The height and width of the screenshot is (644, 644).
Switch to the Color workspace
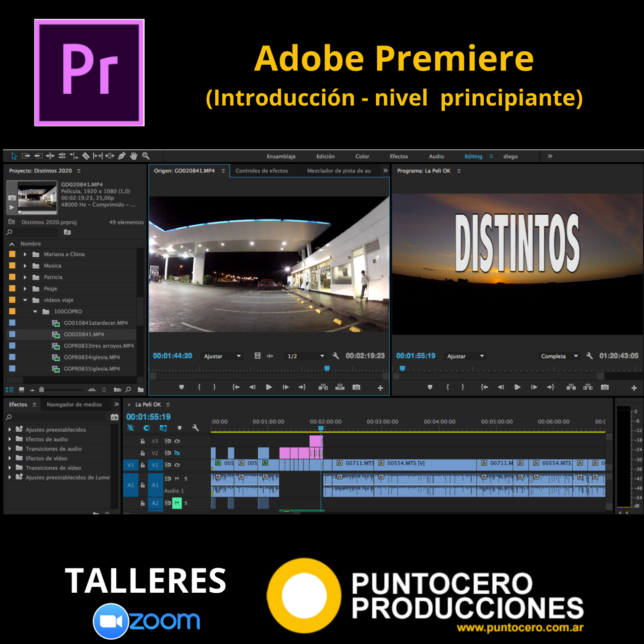tap(362, 156)
